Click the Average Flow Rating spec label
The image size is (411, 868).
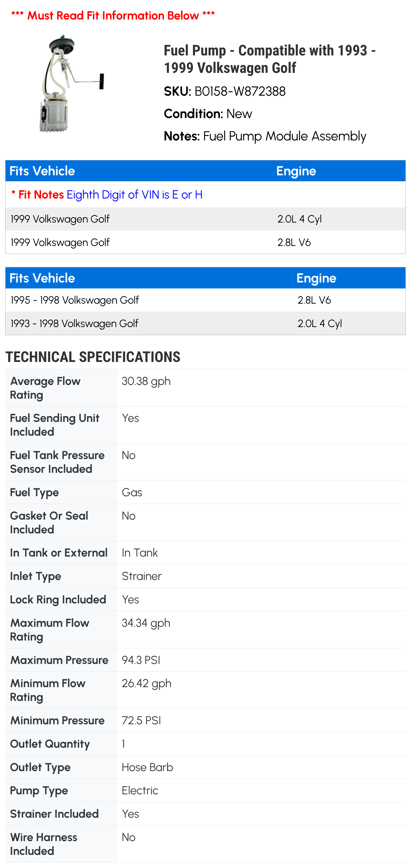(x=45, y=388)
